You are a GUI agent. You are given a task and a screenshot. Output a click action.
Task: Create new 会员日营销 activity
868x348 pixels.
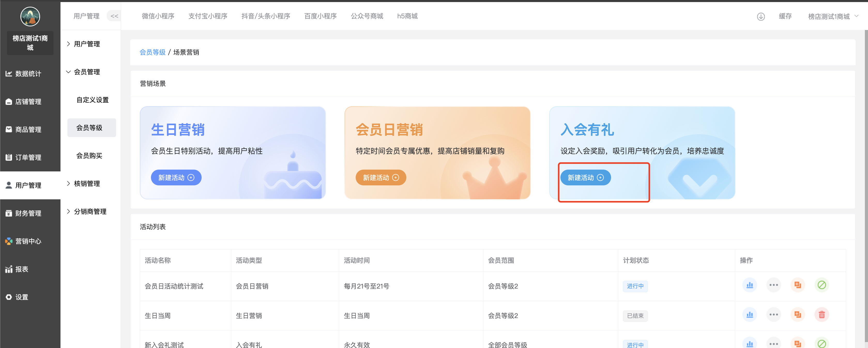[x=381, y=178]
